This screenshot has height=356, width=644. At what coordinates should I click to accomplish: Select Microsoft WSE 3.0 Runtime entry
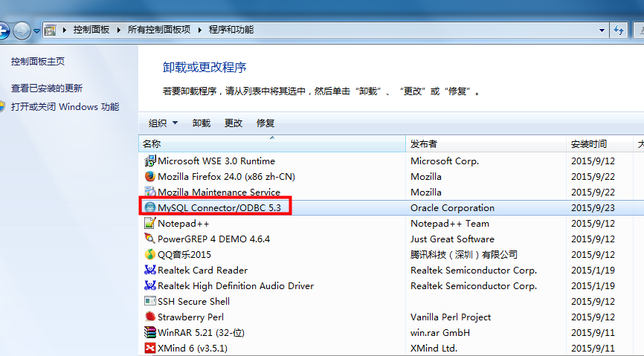(x=216, y=161)
